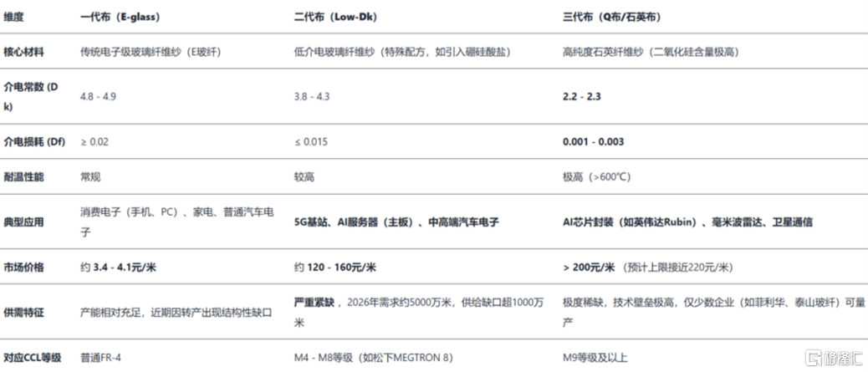Click the 普通FR-4 cell

click(x=100, y=358)
